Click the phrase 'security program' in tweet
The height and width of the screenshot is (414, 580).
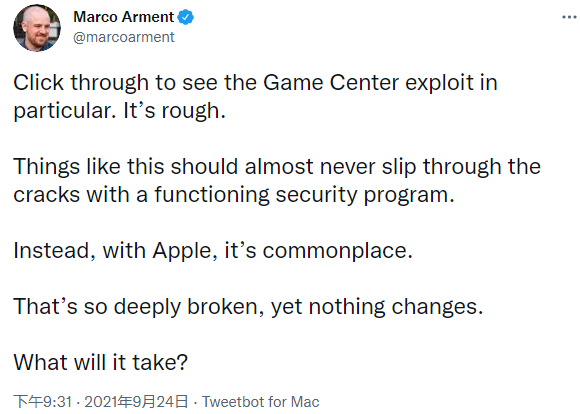(365, 195)
